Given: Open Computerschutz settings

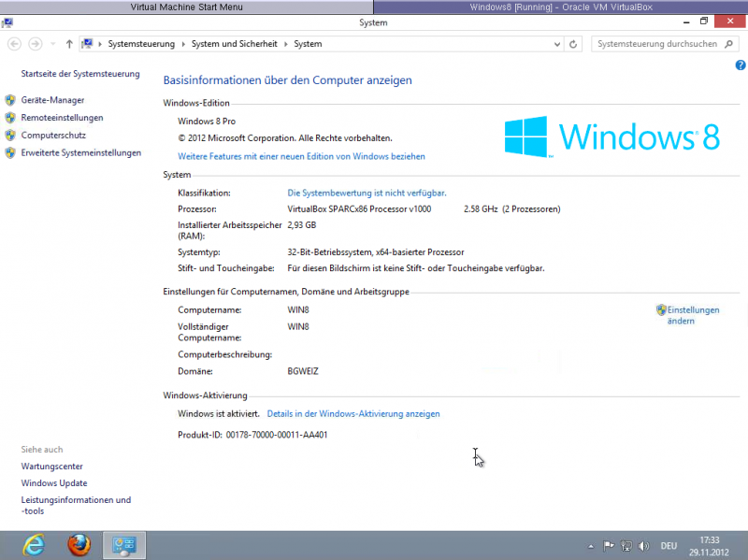Looking at the screenshot, I should click(x=53, y=136).
